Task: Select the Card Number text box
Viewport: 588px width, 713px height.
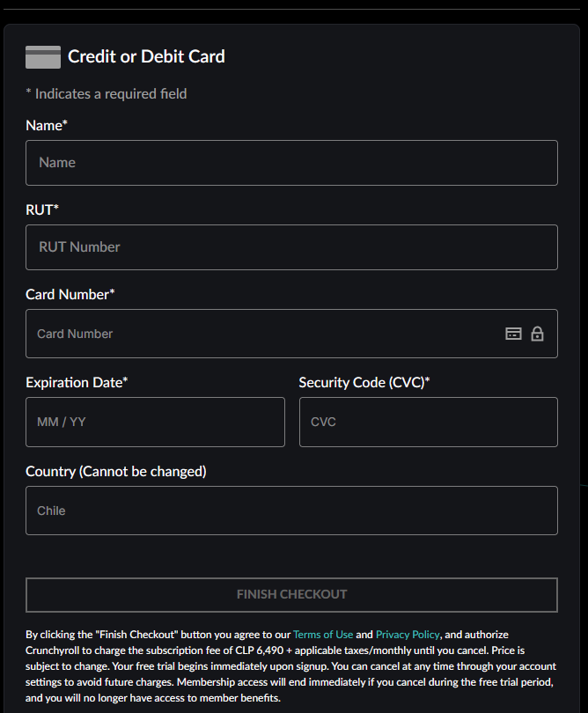Action: tap(264, 334)
